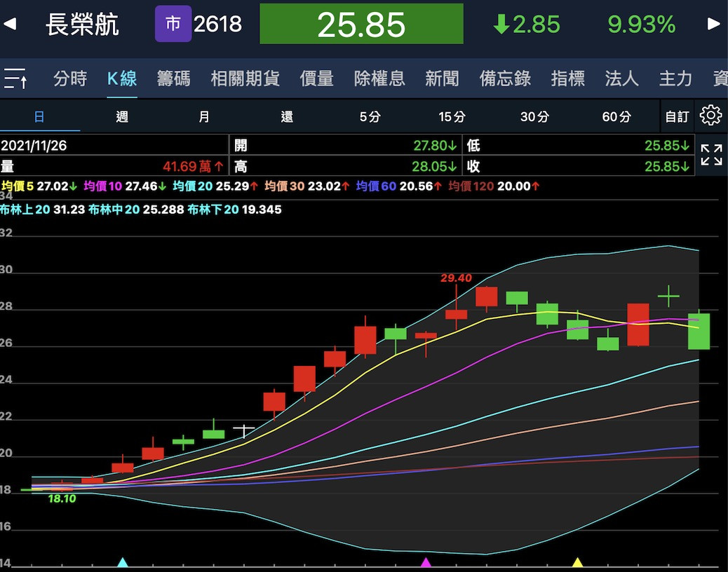Tap the 18.10 low price annotation

[62, 498]
